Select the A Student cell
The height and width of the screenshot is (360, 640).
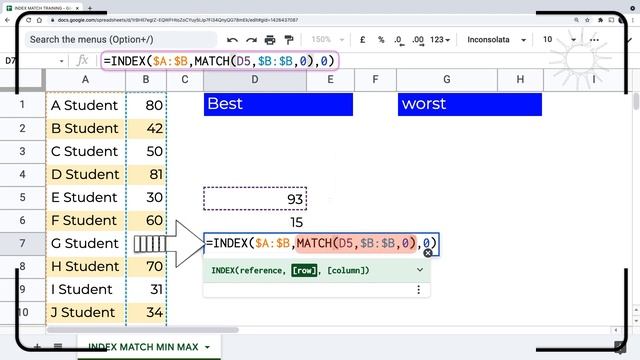[85, 105]
